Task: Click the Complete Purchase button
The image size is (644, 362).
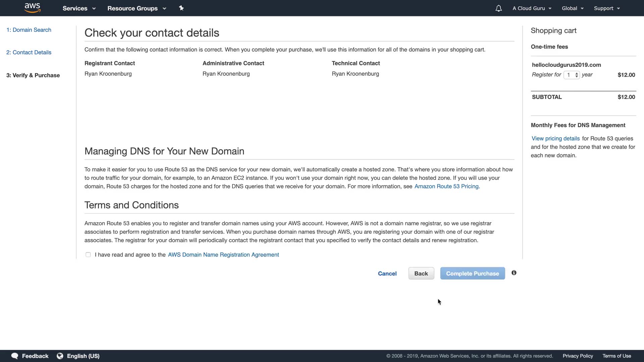Action: point(472,274)
